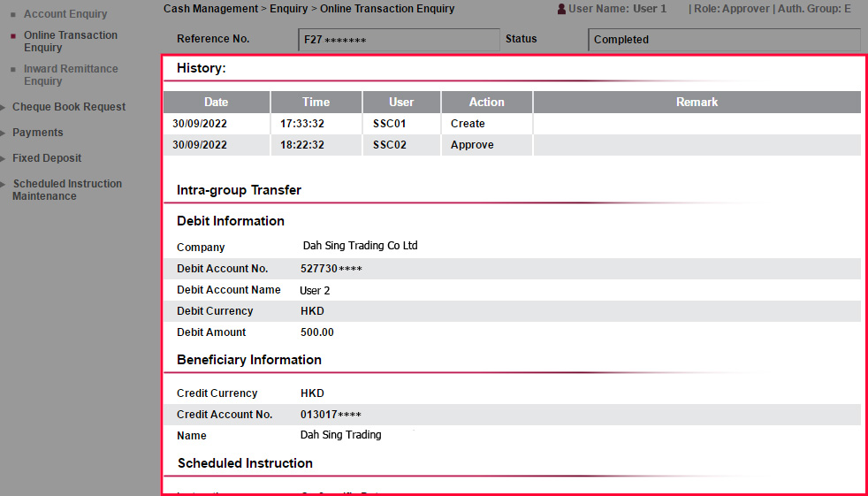Expand the Payments menu
The width and height of the screenshot is (868, 496).
click(38, 133)
